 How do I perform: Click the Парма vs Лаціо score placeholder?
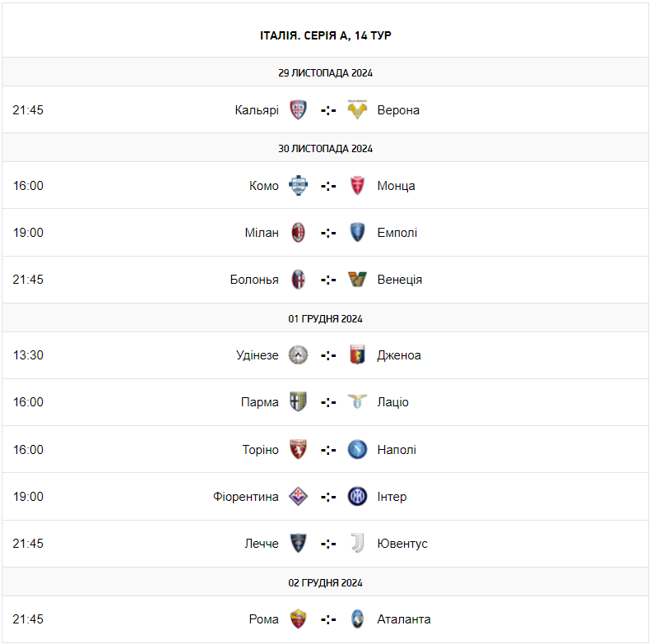point(328,402)
